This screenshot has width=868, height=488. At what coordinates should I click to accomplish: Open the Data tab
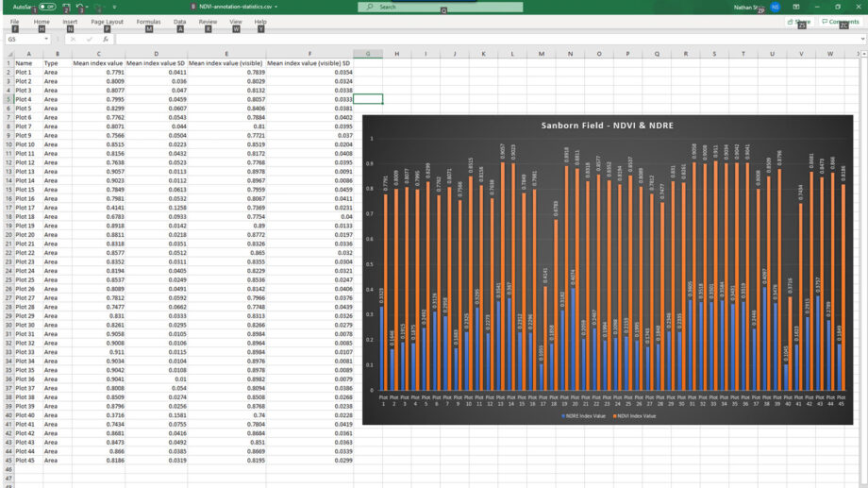(179, 22)
